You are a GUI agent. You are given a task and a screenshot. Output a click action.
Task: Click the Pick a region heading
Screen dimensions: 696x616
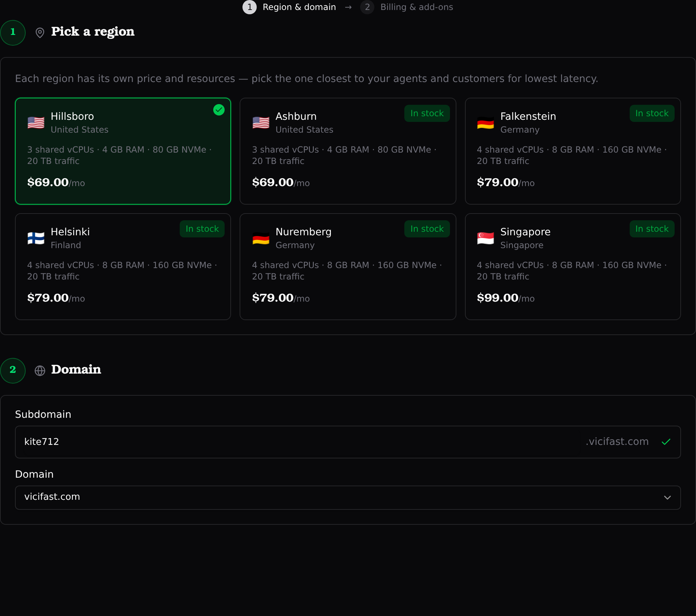(93, 32)
